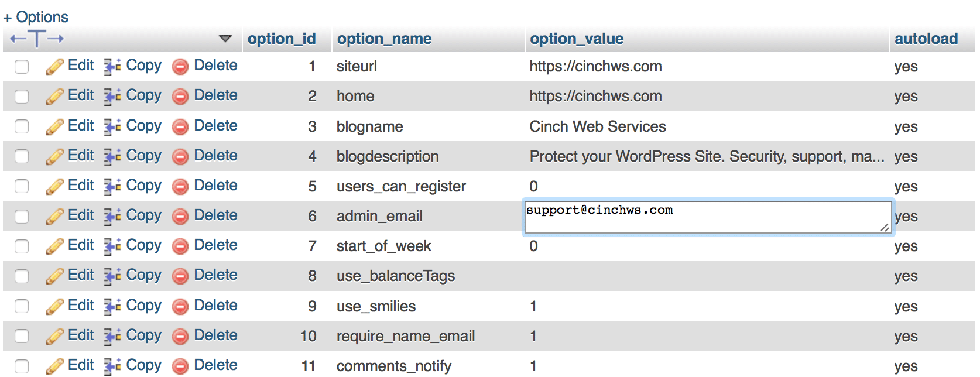Check the checkbox on the siteurl row
This screenshot has height=377, width=980.
click(x=21, y=67)
